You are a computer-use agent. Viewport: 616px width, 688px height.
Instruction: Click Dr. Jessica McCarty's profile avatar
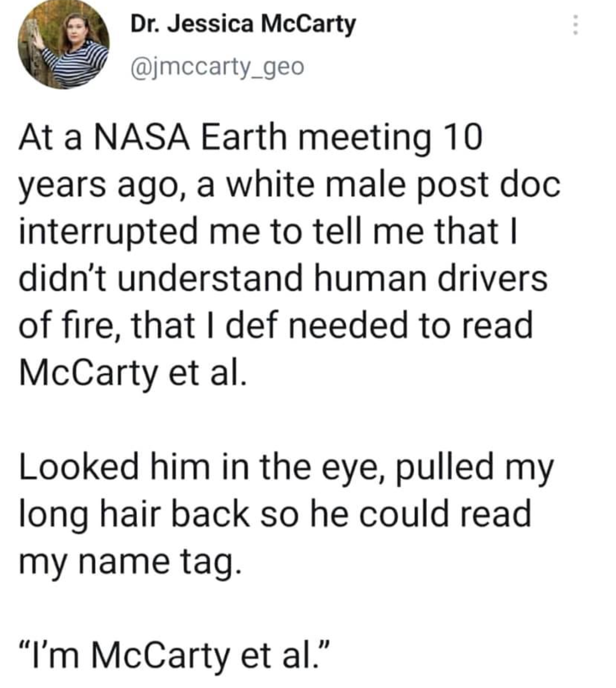click(64, 44)
